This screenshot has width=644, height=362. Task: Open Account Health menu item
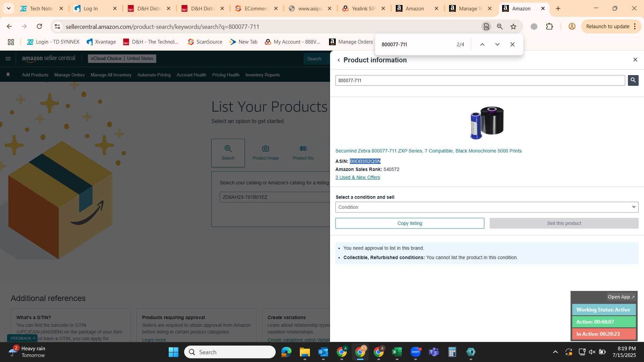[191, 75]
